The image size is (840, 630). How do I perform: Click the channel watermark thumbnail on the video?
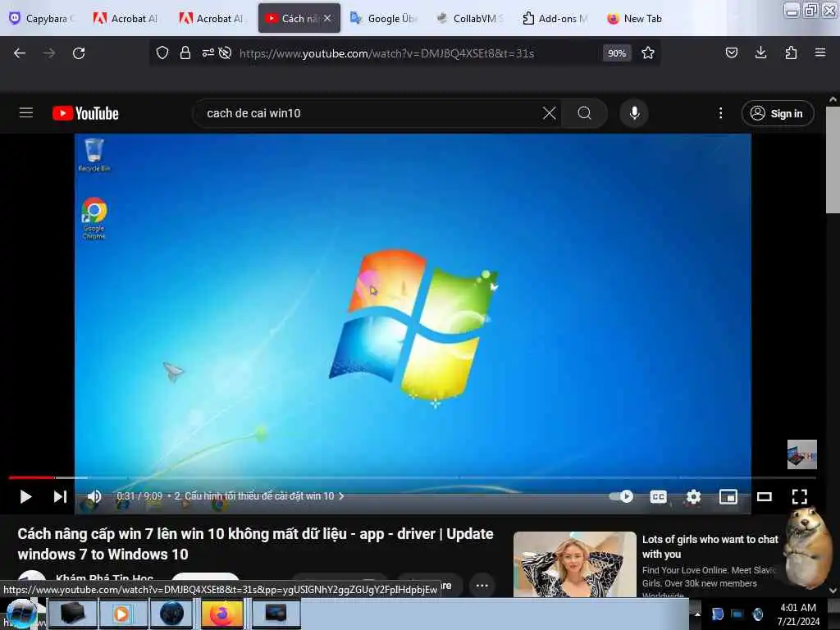[x=802, y=454]
